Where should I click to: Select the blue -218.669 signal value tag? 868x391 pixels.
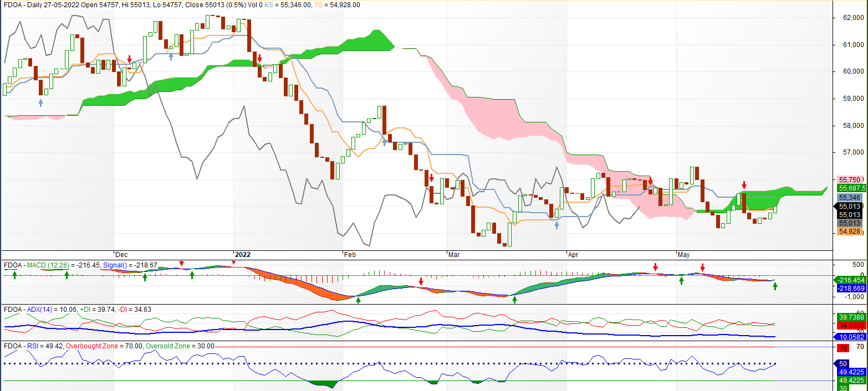pyautogui.click(x=851, y=289)
